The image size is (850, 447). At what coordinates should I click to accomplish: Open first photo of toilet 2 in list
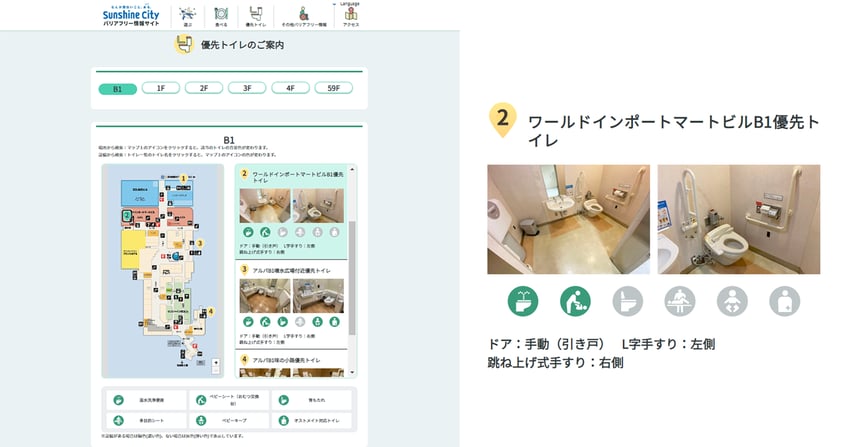click(265, 206)
